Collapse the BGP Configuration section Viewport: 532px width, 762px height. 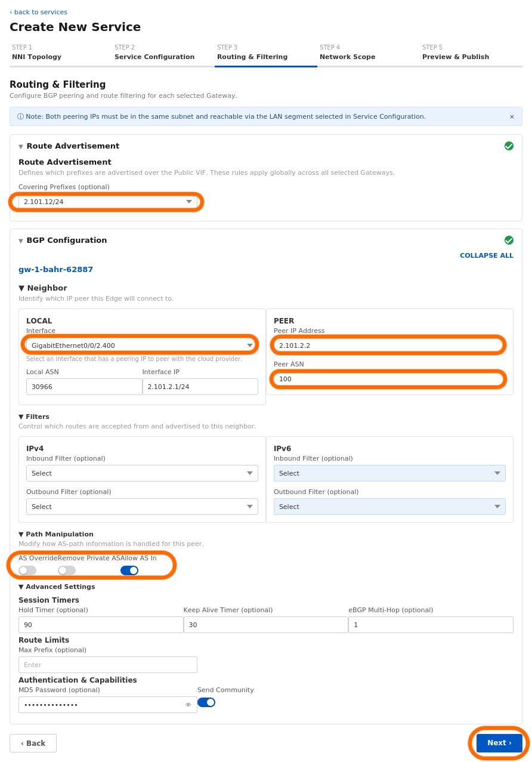point(21,241)
